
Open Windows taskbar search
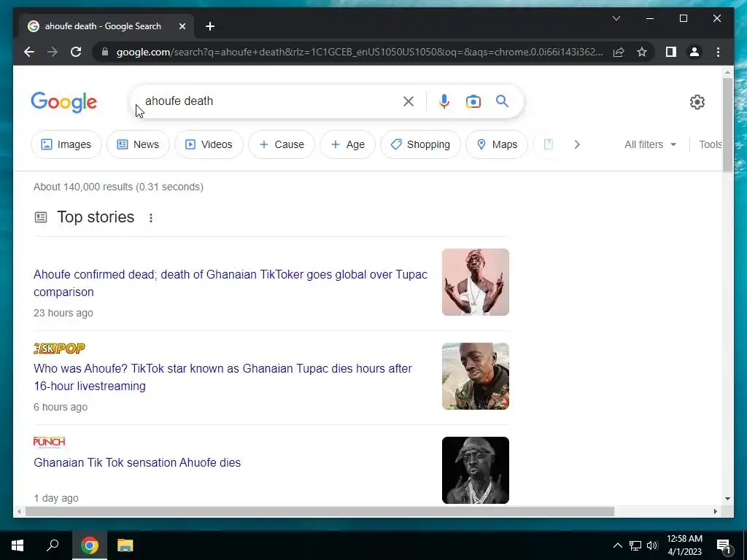tap(53, 545)
